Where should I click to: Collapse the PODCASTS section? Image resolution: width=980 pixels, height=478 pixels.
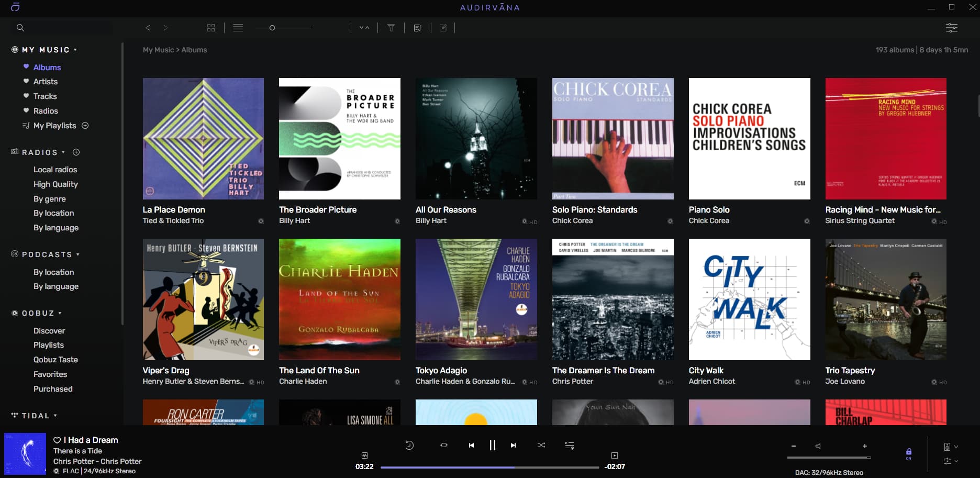78,254
